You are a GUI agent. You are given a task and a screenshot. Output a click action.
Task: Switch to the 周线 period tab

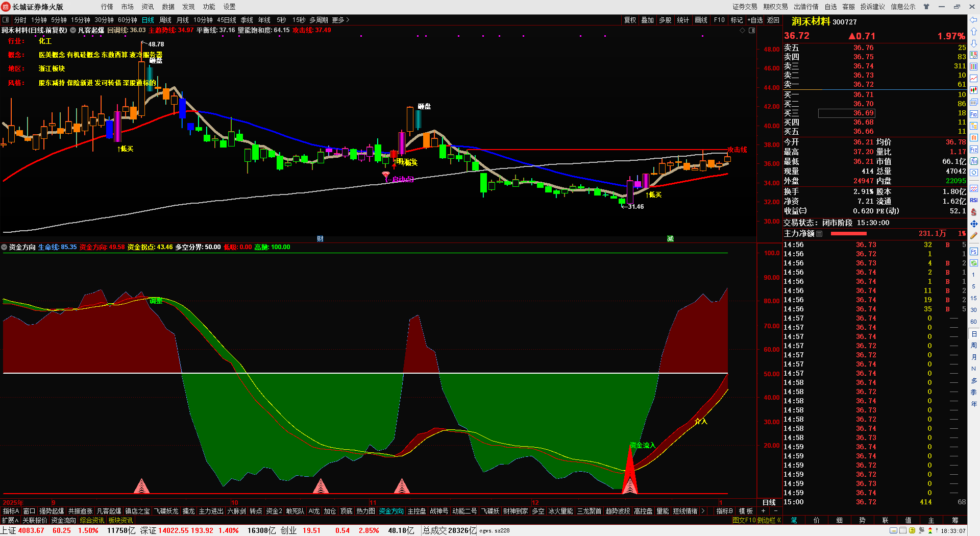[165, 20]
